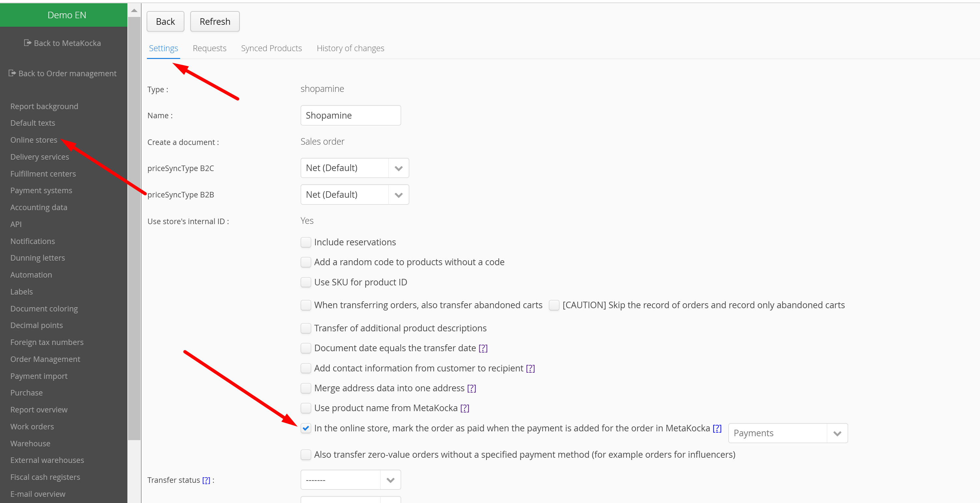Screen dimensions: 980x503
Task: Open help [?] next to Transfer status
Action: (206, 480)
